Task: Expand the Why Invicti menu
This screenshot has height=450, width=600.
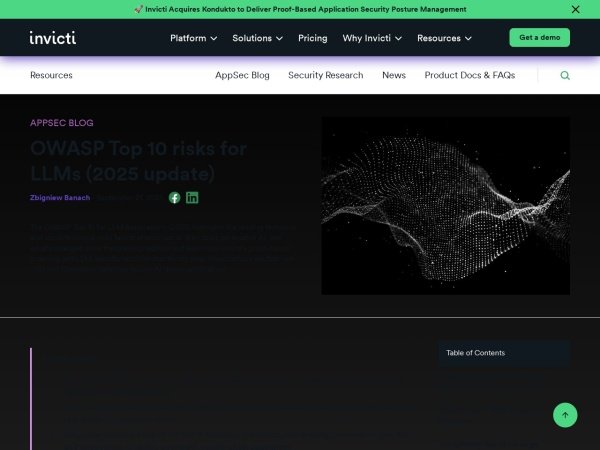Action: (x=372, y=38)
